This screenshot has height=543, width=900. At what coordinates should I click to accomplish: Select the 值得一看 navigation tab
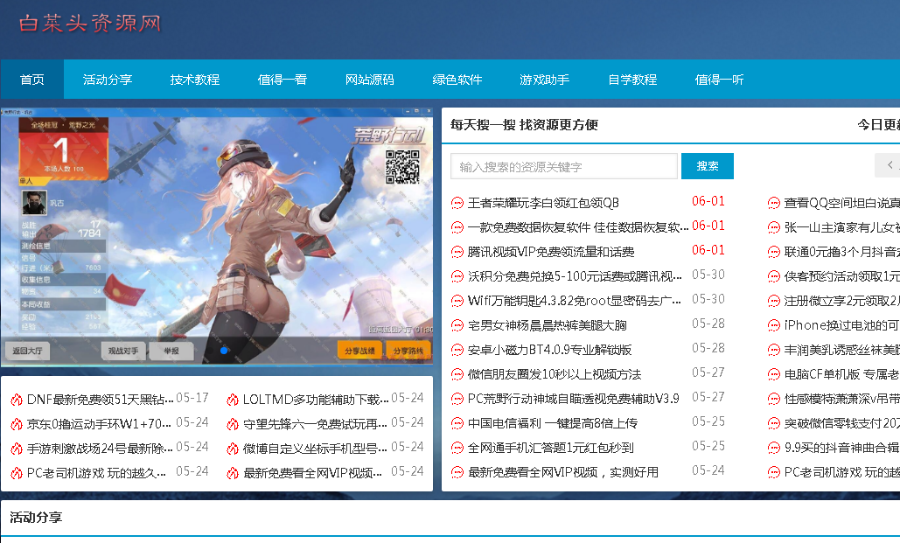point(282,79)
